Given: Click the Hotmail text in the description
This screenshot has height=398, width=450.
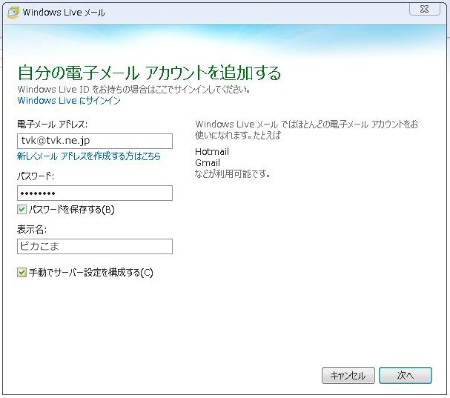Looking at the screenshot, I should point(212,152).
